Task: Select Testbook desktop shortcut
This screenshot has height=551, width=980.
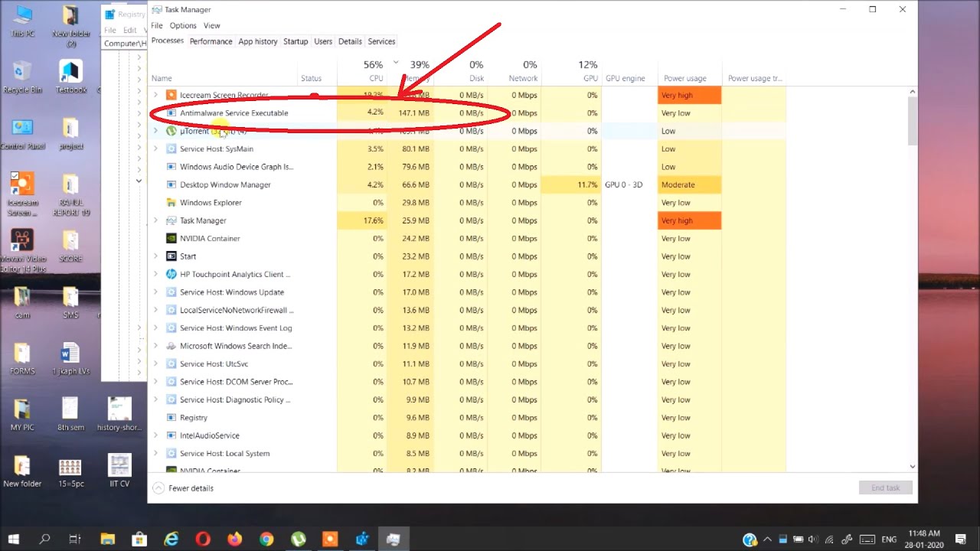Action: coord(70,77)
